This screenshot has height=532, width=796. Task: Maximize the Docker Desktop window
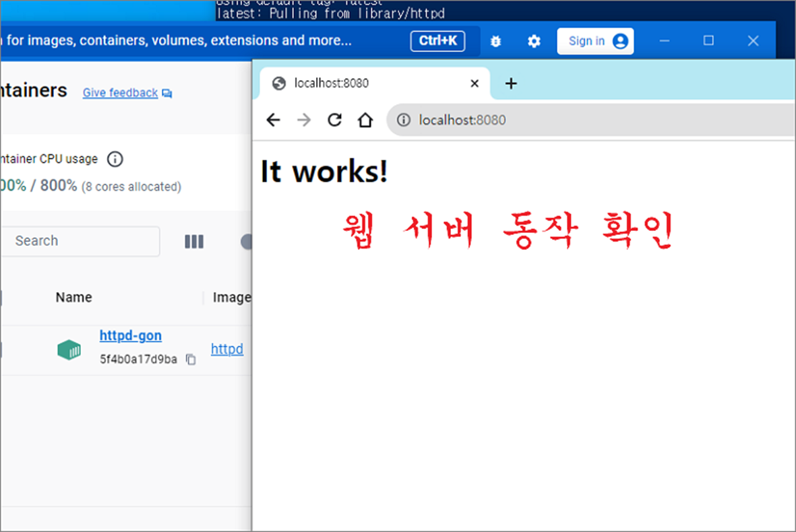(708, 40)
